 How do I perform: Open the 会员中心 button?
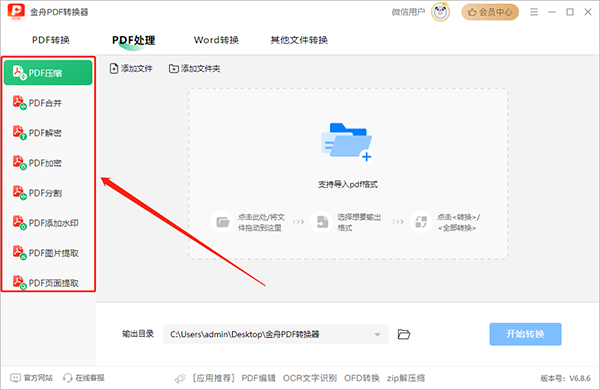[x=490, y=12]
